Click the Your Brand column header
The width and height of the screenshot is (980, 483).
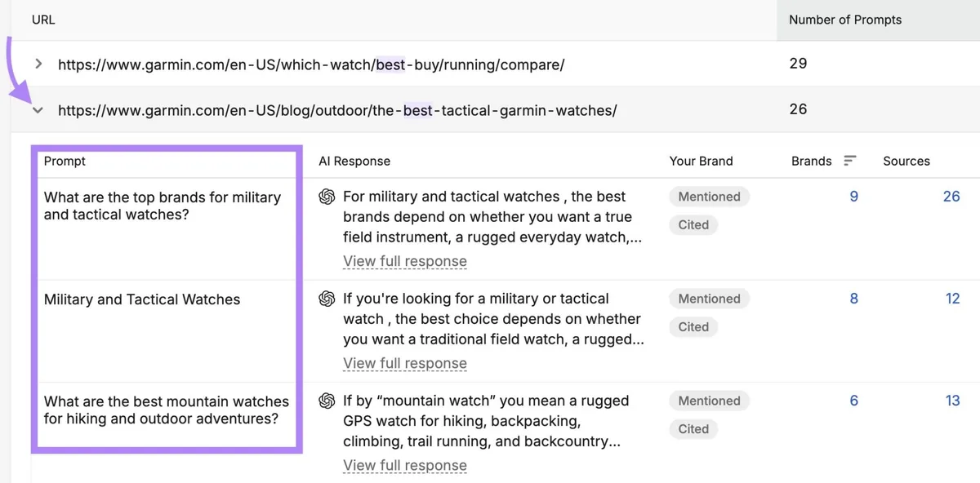tap(702, 161)
